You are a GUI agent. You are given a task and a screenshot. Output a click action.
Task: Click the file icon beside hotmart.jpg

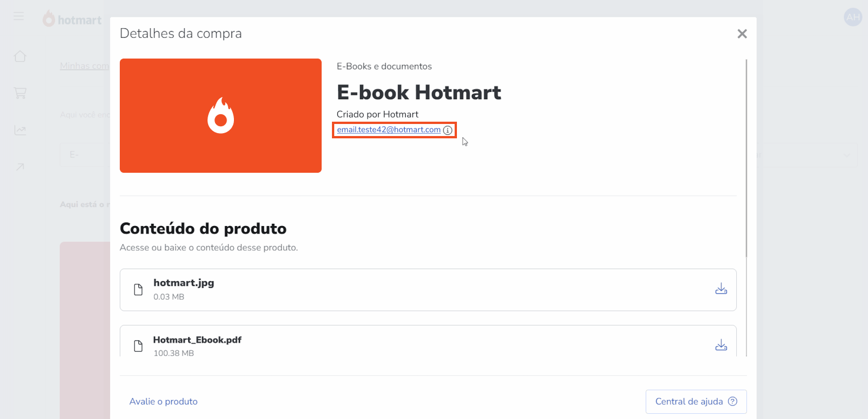(x=138, y=289)
